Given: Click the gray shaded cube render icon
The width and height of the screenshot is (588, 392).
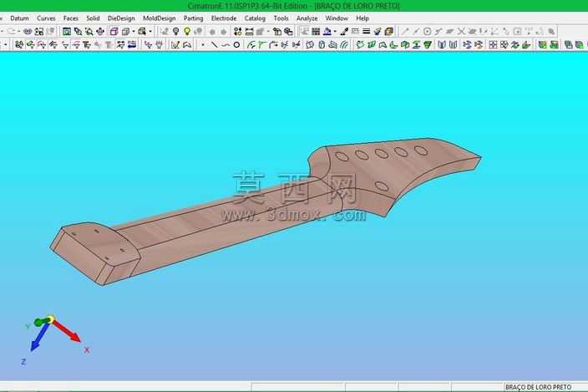Looking at the screenshot, I should [x=125, y=32].
